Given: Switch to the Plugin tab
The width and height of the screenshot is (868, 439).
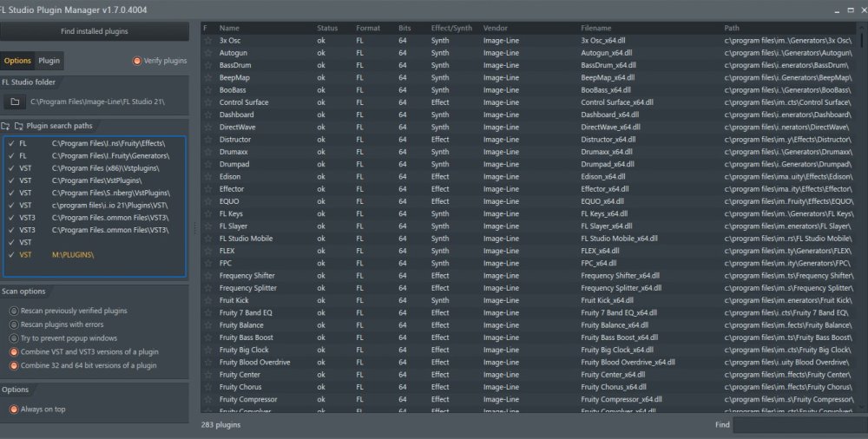Looking at the screenshot, I should click(x=49, y=61).
